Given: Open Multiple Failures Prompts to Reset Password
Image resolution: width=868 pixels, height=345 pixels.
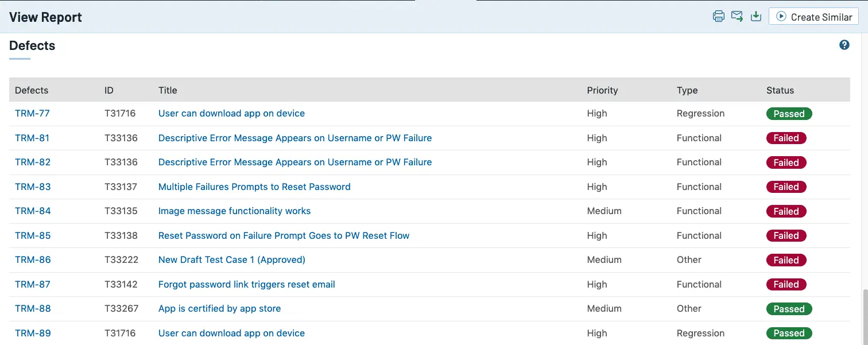Looking at the screenshot, I should (x=254, y=187).
